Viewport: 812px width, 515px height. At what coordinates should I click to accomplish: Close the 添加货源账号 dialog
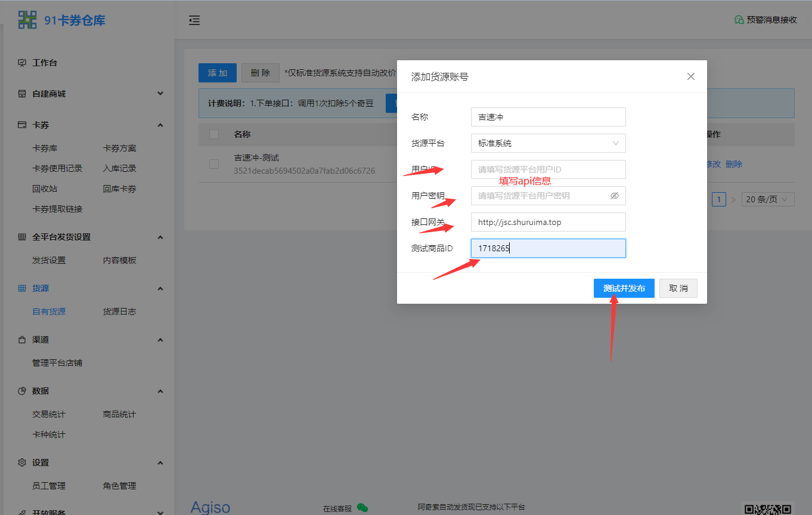(x=691, y=76)
